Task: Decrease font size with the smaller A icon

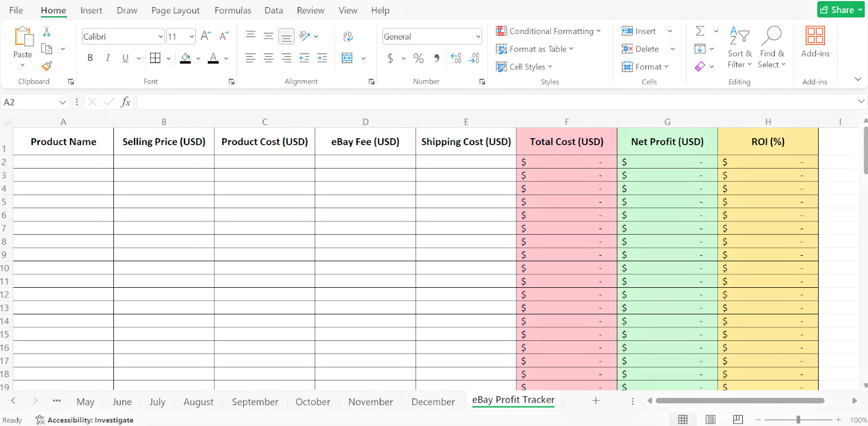Action: click(x=224, y=36)
